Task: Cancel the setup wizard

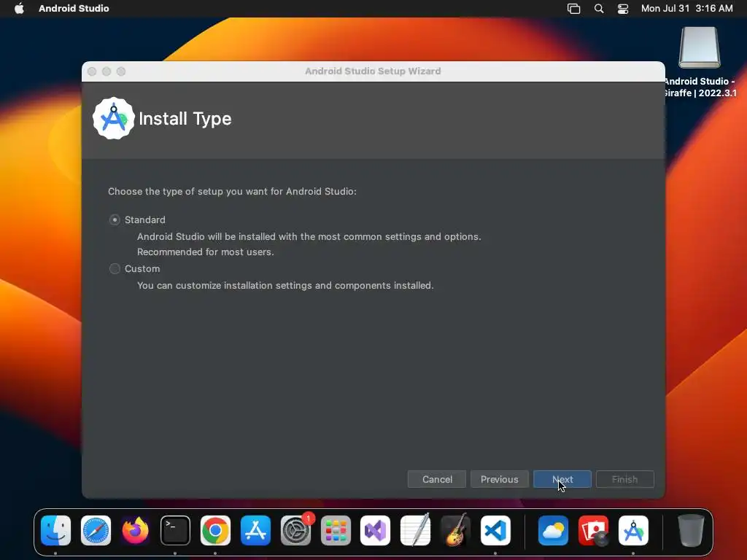Action: click(x=437, y=479)
